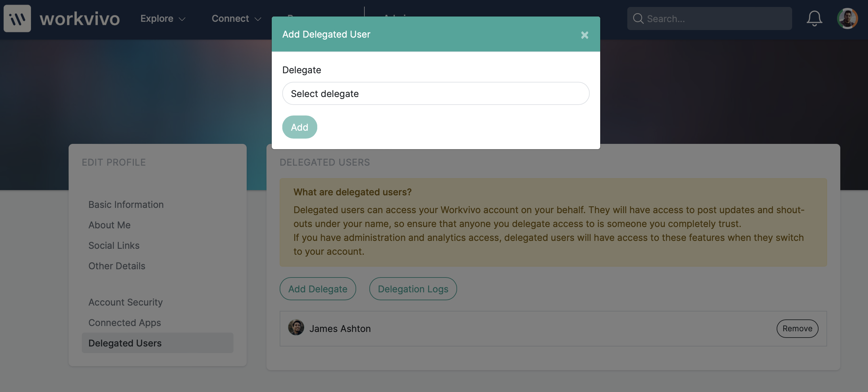The height and width of the screenshot is (392, 868).
Task: Remove James Ashton as delegate
Action: coord(797,329)
